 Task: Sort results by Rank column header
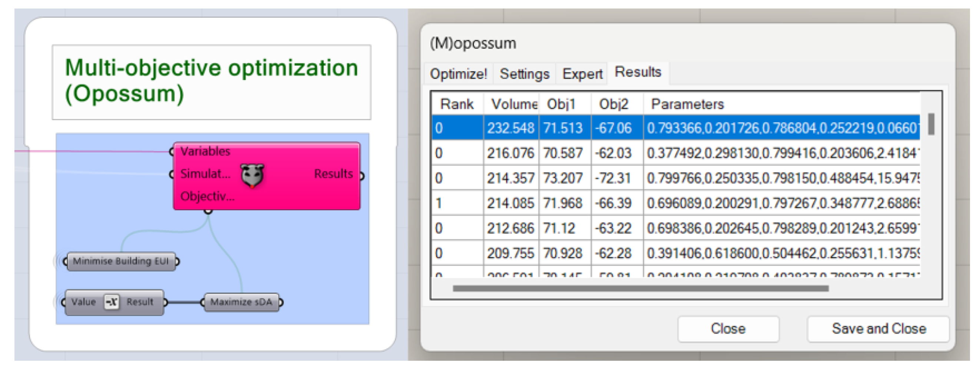click(456, 104)
